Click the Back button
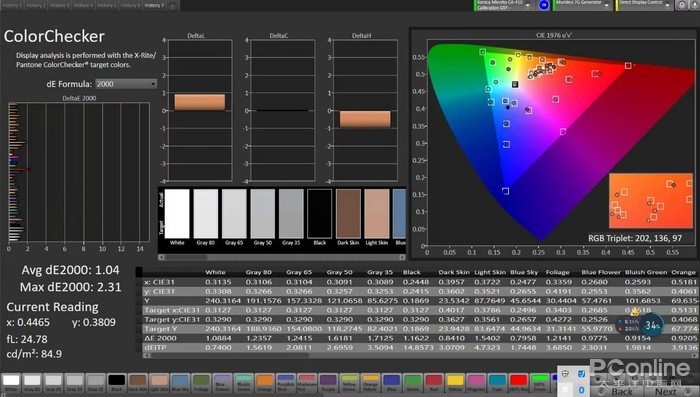The image size is (700, 397). click(x=621, y=392)
